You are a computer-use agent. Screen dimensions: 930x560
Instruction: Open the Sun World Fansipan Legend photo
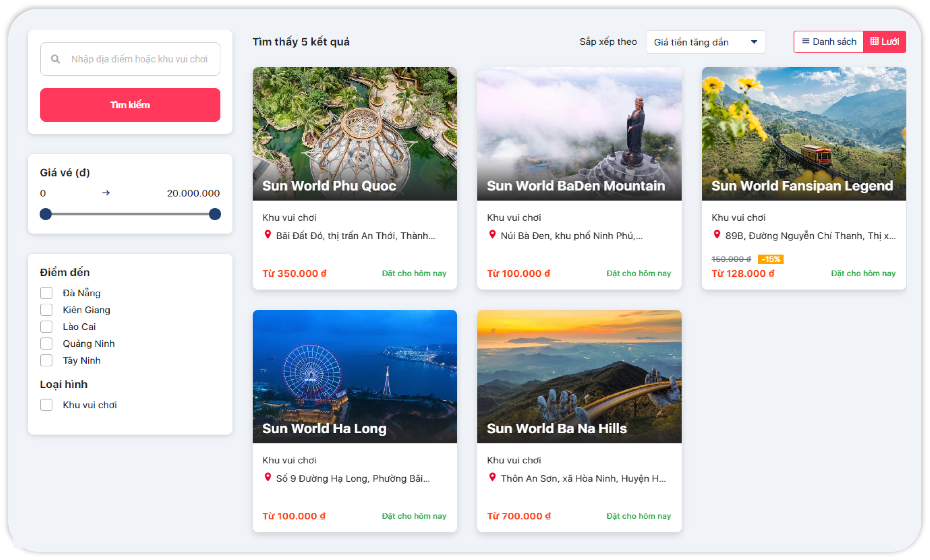pyautogui.click(x=804, y=134)
